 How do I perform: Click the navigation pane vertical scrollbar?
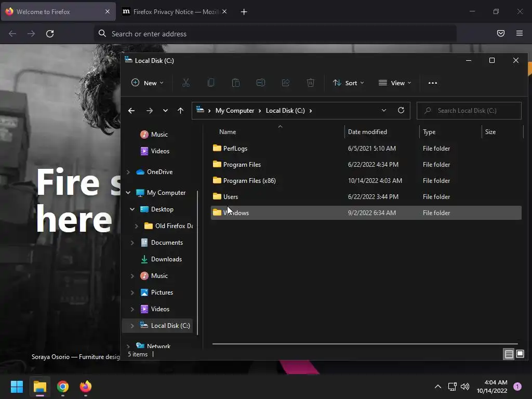pos(197,262)
